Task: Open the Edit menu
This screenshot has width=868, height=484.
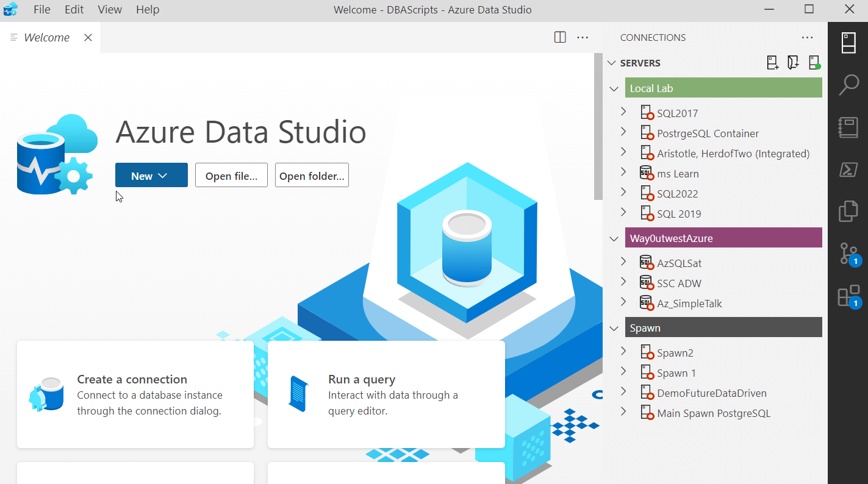Action: [74, 10]
